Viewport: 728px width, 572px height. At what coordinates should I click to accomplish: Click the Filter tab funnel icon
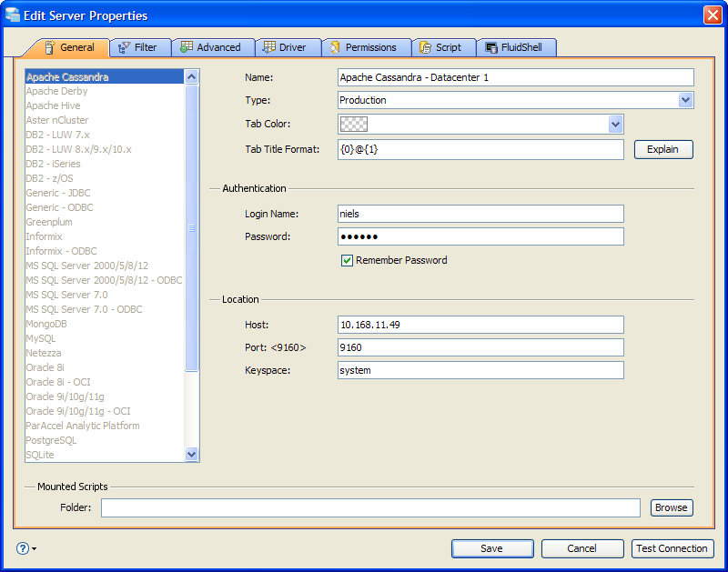124,47
